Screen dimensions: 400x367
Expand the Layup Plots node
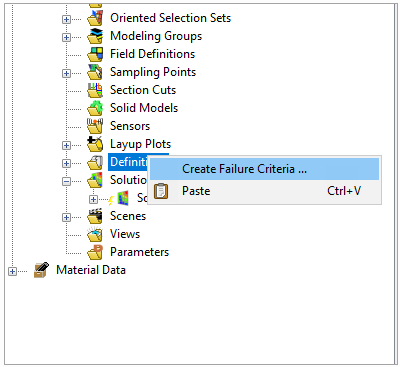click(66, 145)
